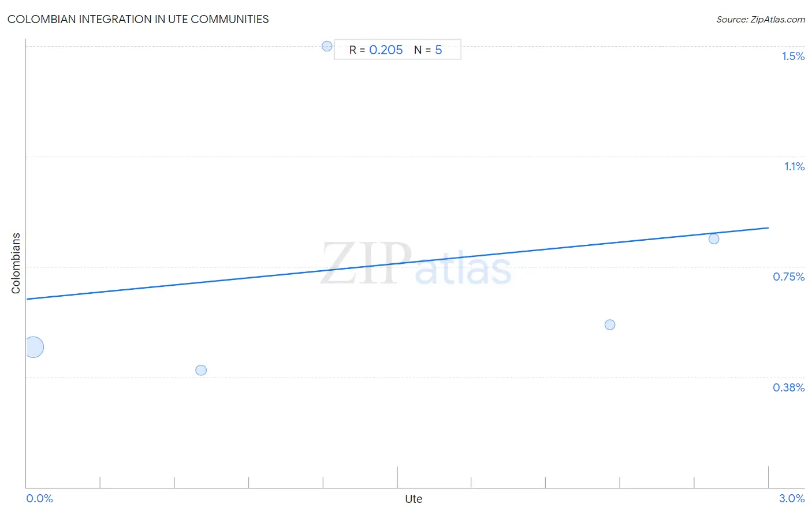
Task: Click the middle x-axis tick above Ute
Action: [x=397, y=477]
